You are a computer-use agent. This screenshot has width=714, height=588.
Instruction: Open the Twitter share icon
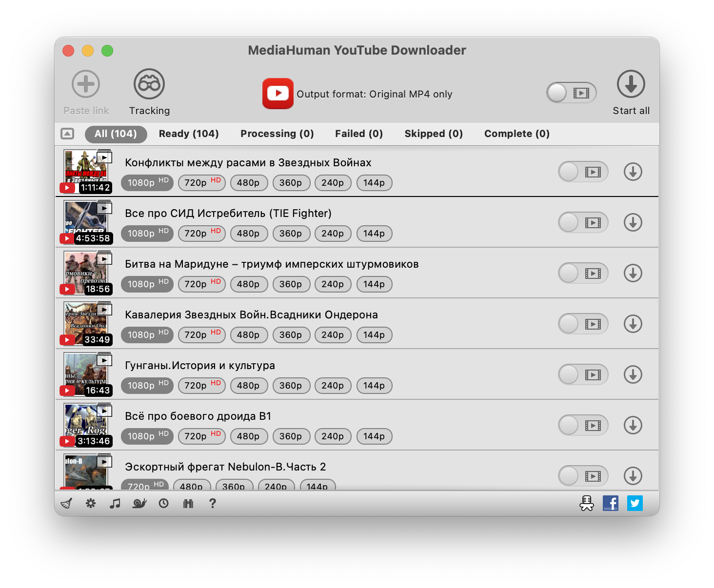(x=635, y=503)
